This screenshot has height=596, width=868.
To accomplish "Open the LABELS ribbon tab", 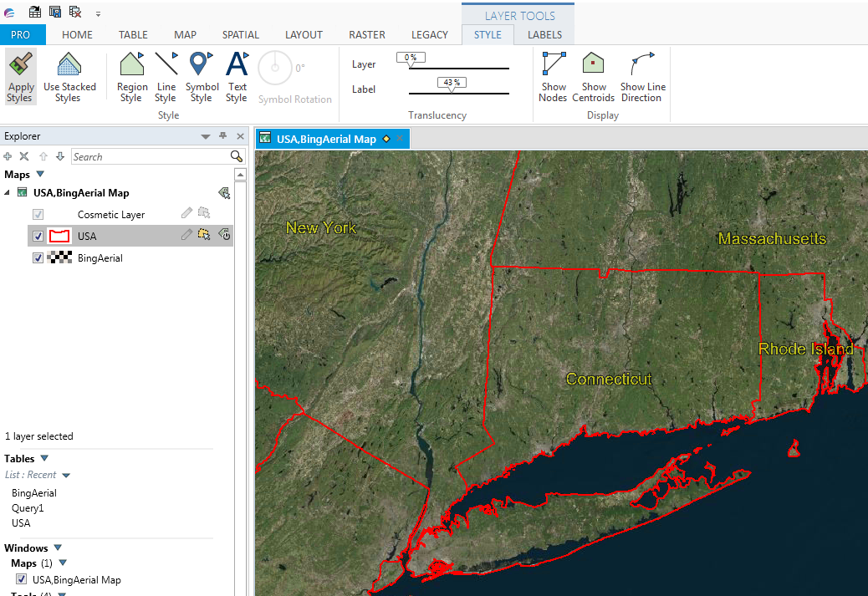I will point(544,35).
